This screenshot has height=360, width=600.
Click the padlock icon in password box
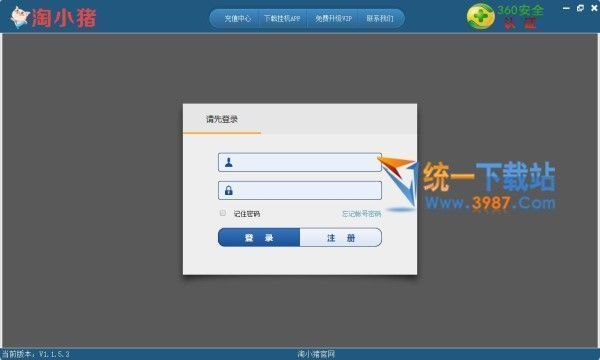[x=229, y=190]
